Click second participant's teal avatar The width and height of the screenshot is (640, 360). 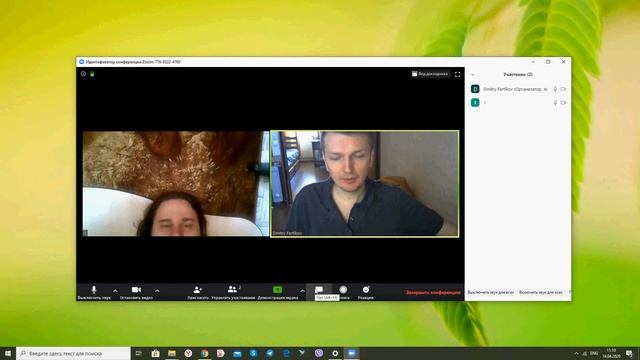[x=475, y=102]
